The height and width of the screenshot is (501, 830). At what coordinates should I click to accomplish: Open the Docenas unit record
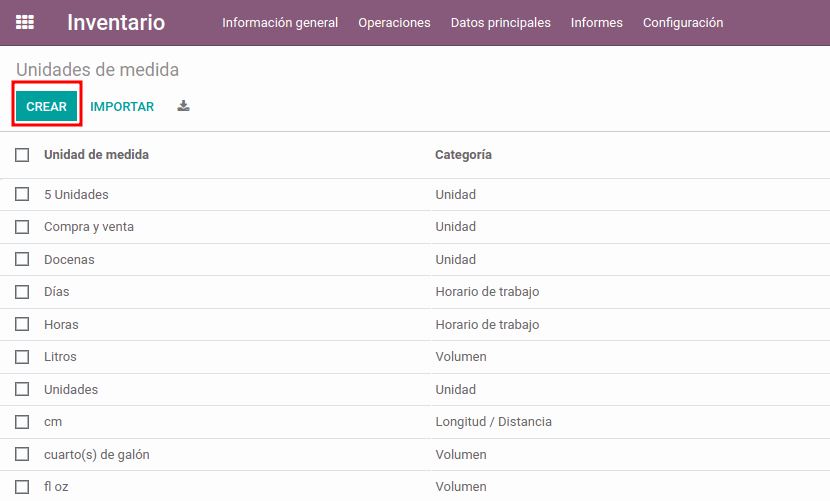coord(69,260)
